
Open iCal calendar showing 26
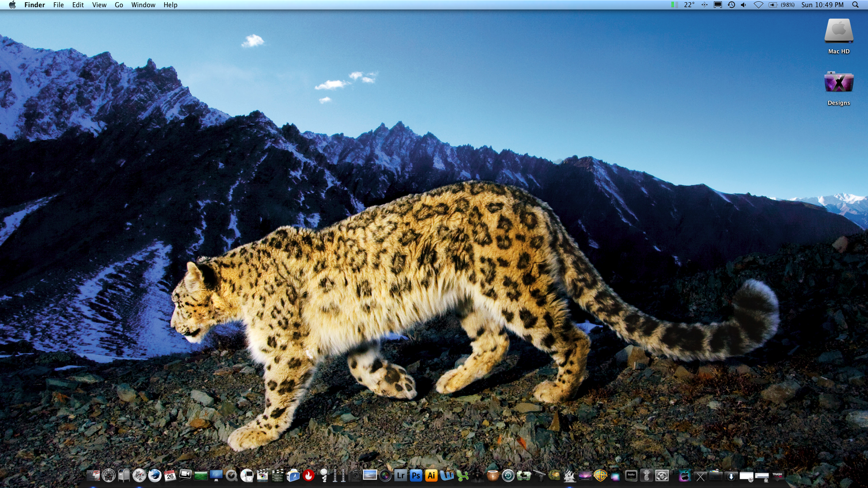click(170, 475)
